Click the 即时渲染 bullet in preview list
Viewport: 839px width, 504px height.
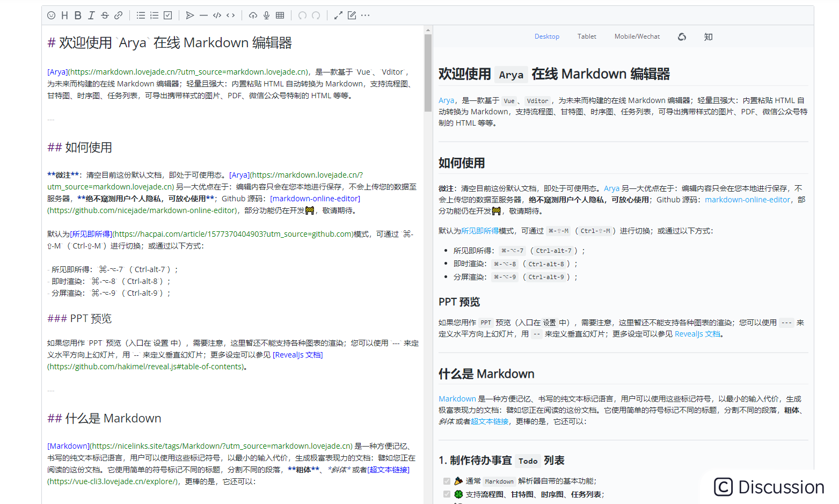point(515,264)
